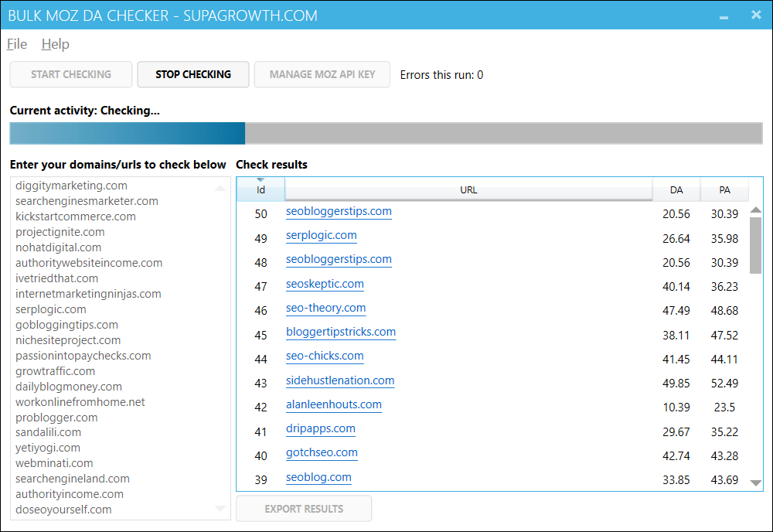Image resolution: width=773 pixels, height=532 pixels.
Task: Open seobloggerstips.com link in row 50
Action: (x=339, y=212)
